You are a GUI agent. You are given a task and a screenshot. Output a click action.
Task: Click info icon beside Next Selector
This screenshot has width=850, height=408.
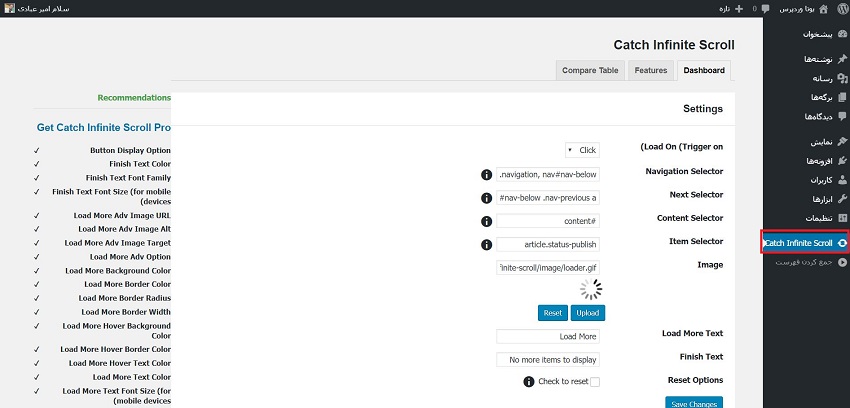pyautogui.click(x=486, y=198)
